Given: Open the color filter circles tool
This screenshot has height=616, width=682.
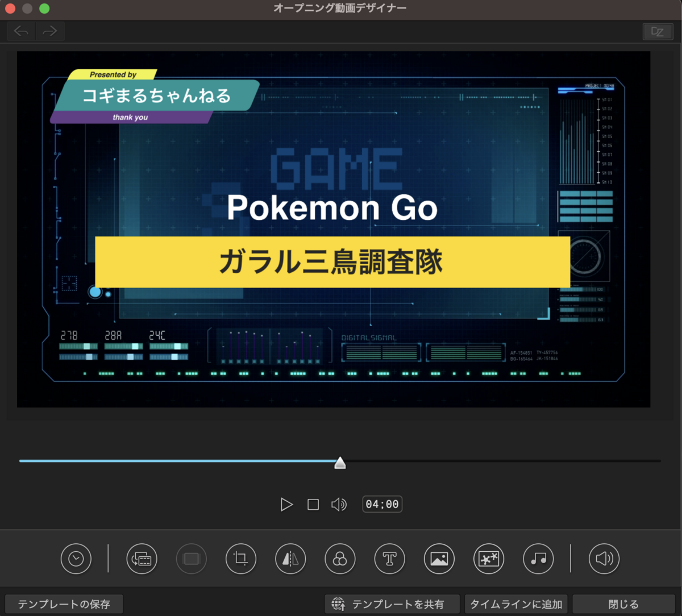Looking at the screenshot, I should (340, 559).
